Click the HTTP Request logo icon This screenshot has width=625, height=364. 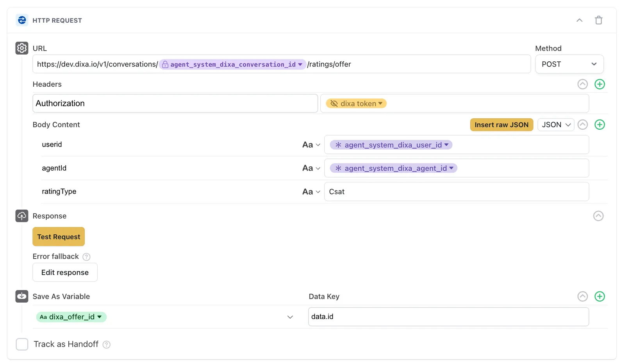pos(22,20)
